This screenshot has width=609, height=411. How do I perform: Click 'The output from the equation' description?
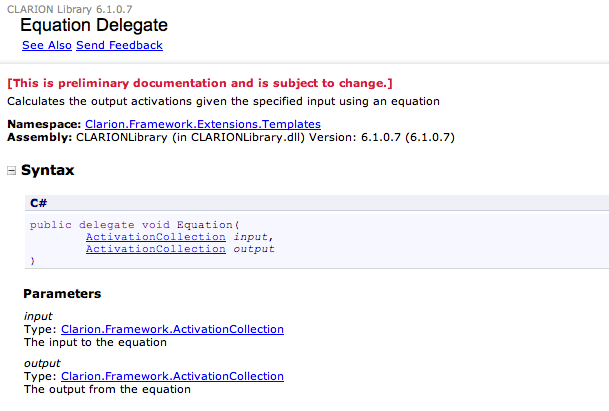tap(107, 389)
